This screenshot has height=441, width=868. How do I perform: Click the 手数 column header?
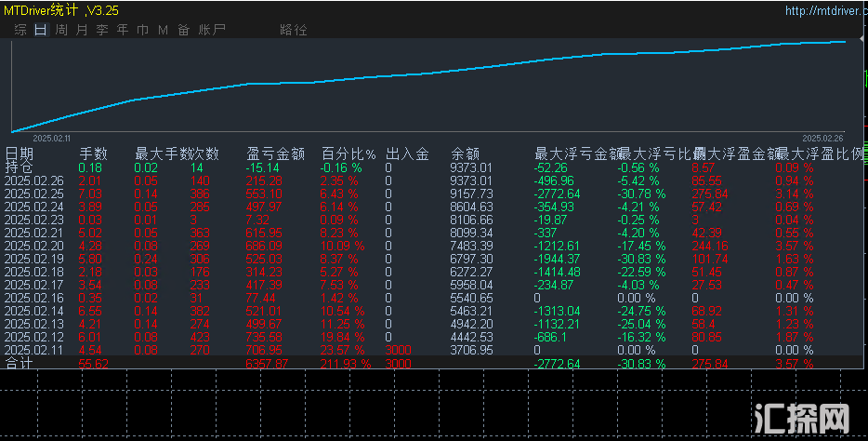94,154
